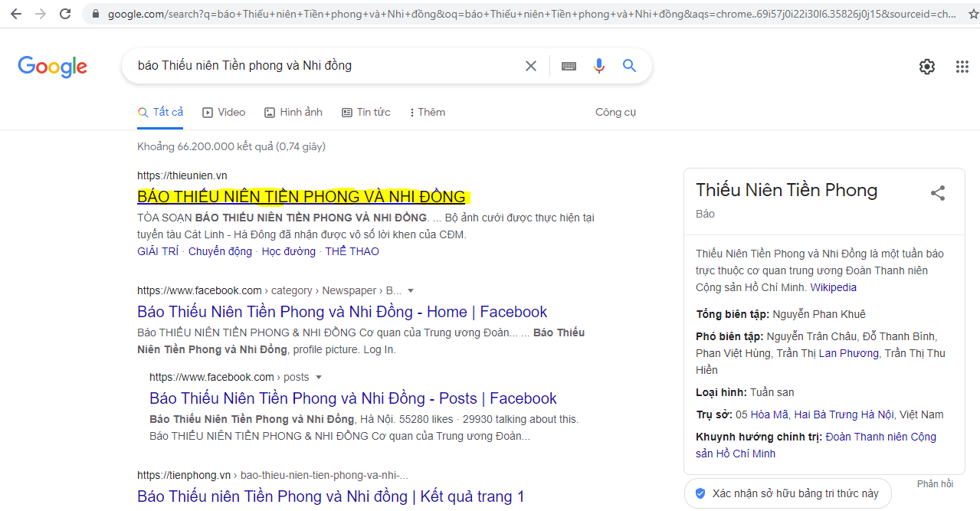Click the Google logo
Screen dimensions: 980x511
click(x=52, y=67)
